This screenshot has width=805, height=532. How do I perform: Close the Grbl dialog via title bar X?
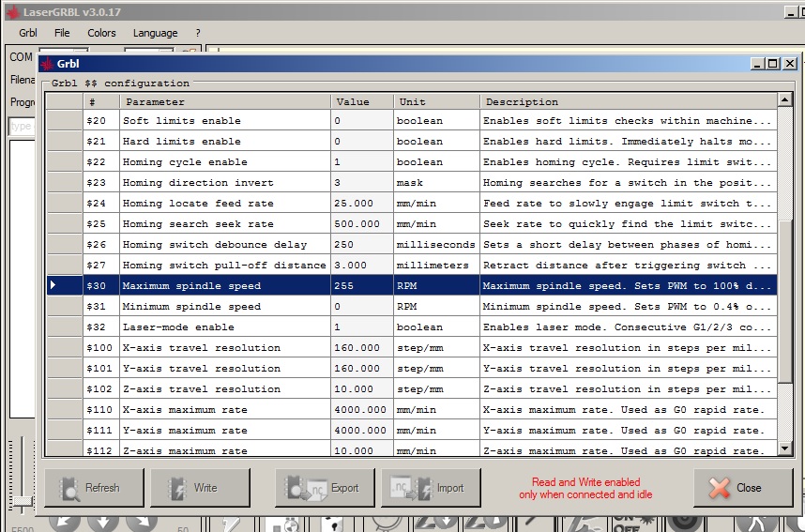(x=790, y=64)
